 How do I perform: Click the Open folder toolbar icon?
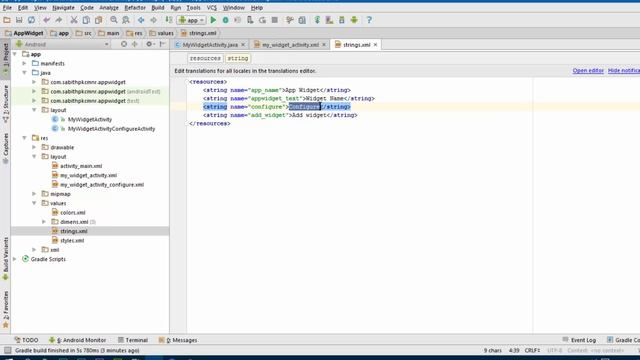coord(7,20)
